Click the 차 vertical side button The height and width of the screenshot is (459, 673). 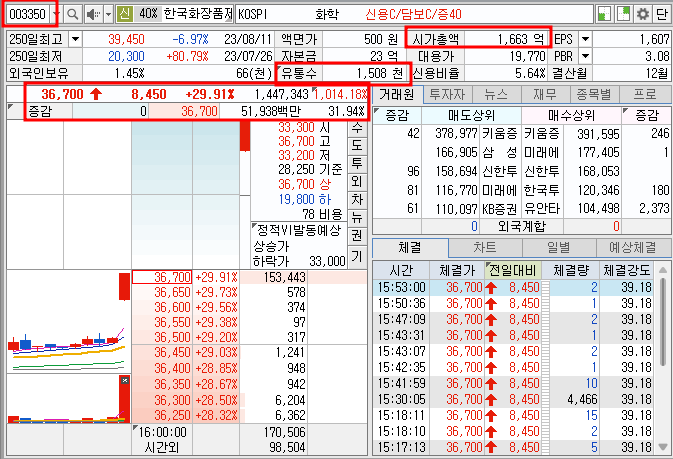[x=357, y=199]
